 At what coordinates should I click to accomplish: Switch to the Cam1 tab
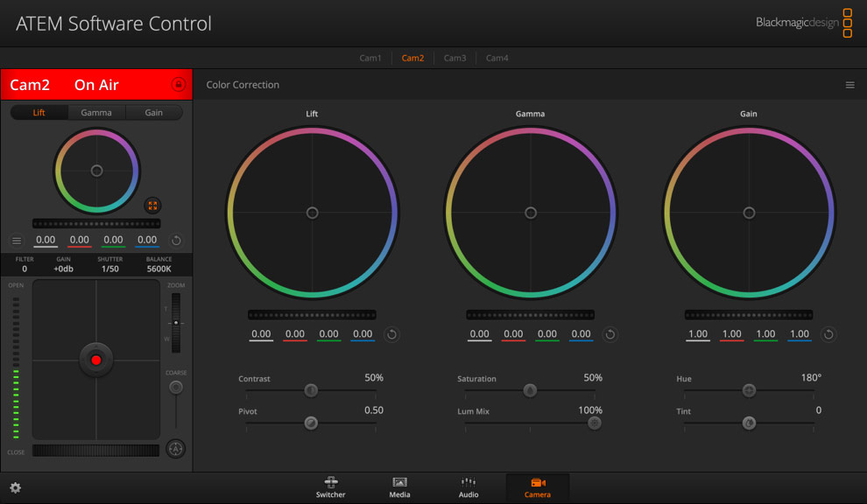pos(370,58)
